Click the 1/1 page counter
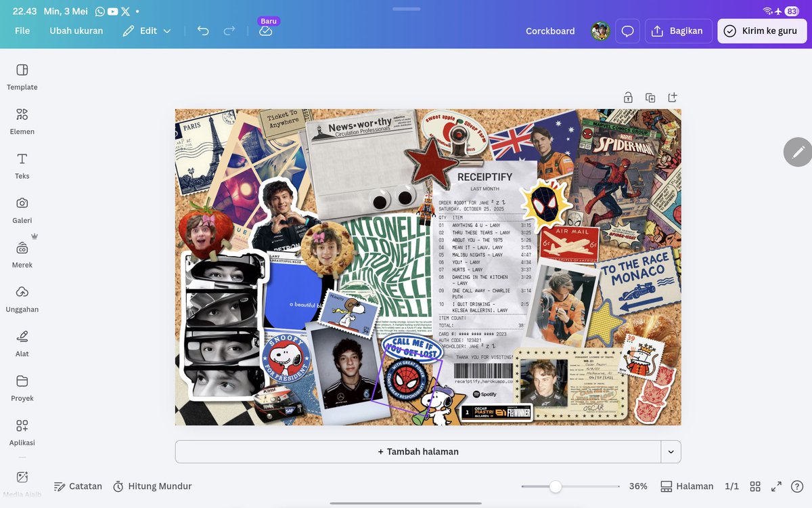 pyautogui.click(x=731, y=486)
